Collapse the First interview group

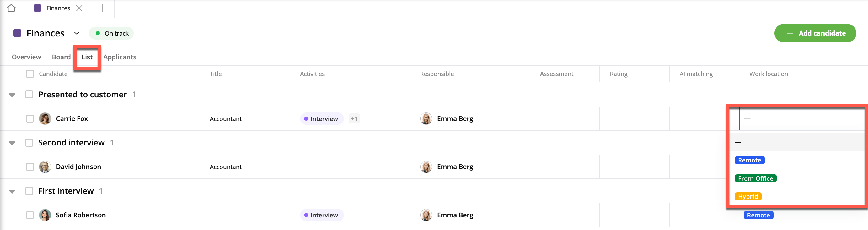pos(12,191)
